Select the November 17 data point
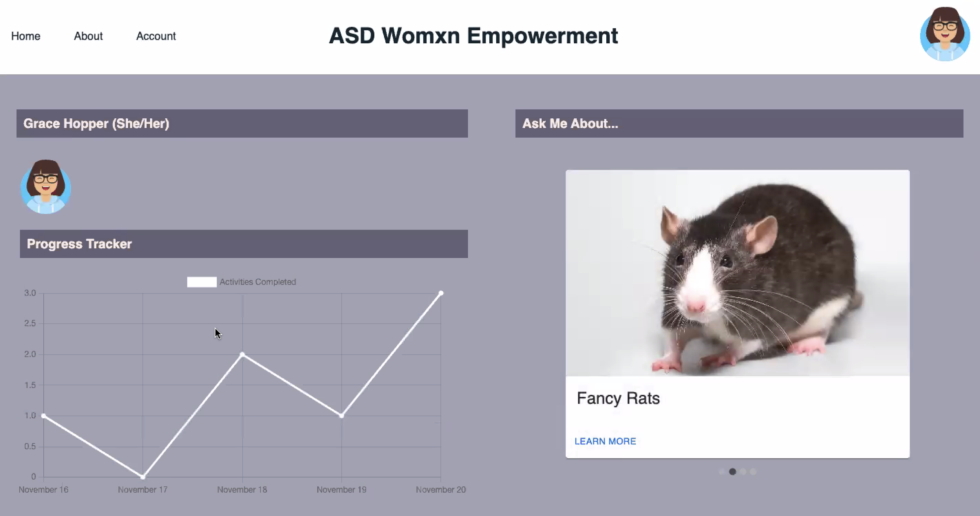 [x=143, y=476]
